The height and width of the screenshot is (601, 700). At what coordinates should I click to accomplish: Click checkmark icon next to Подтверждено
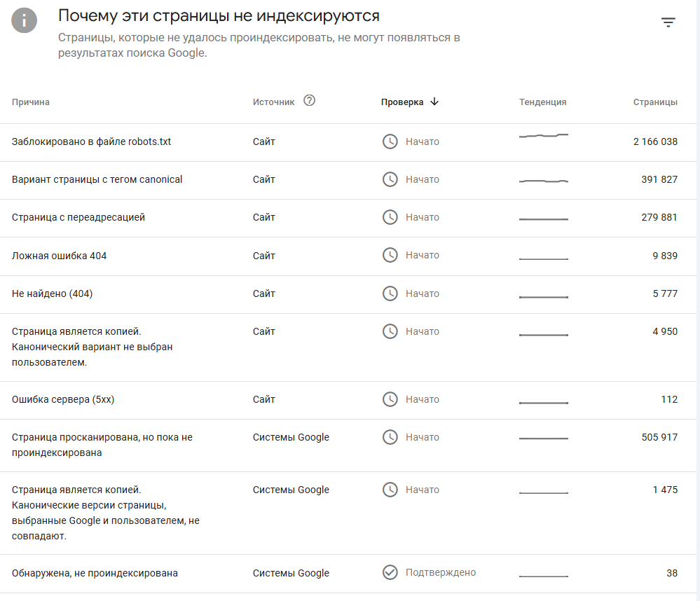click(x=390, y=572)
